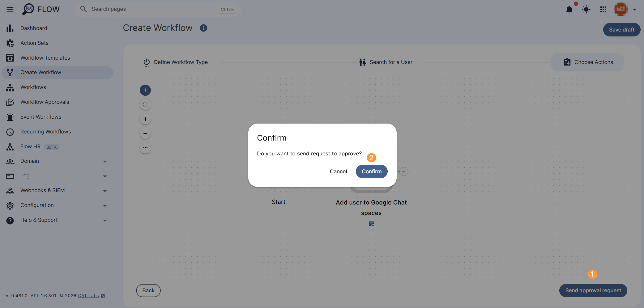Click the Flow HR icon
Viewport: 644px width, 308px height.
[x=10, y=147]
